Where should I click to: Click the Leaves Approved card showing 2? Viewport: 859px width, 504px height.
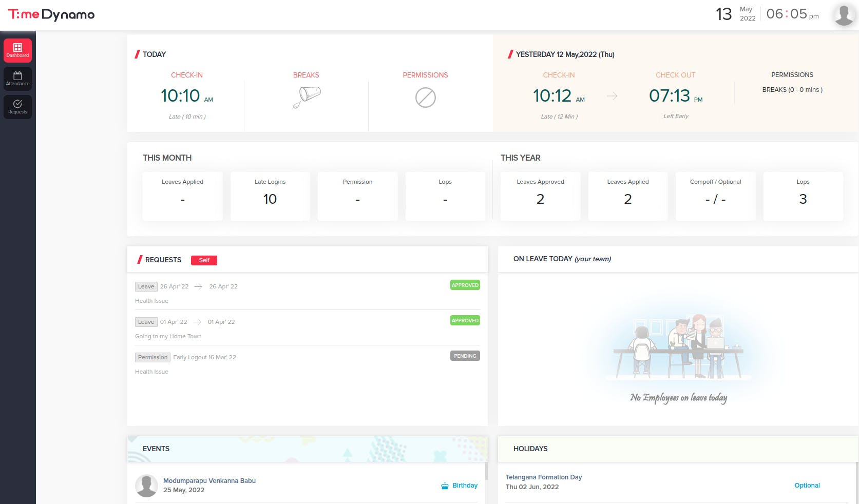540,196
